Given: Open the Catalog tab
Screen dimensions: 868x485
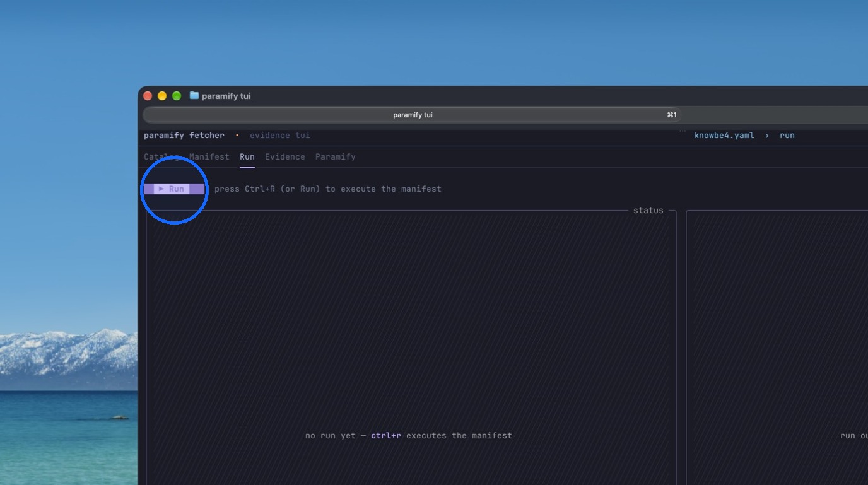Looking at the screenshot, I should 161,157.
